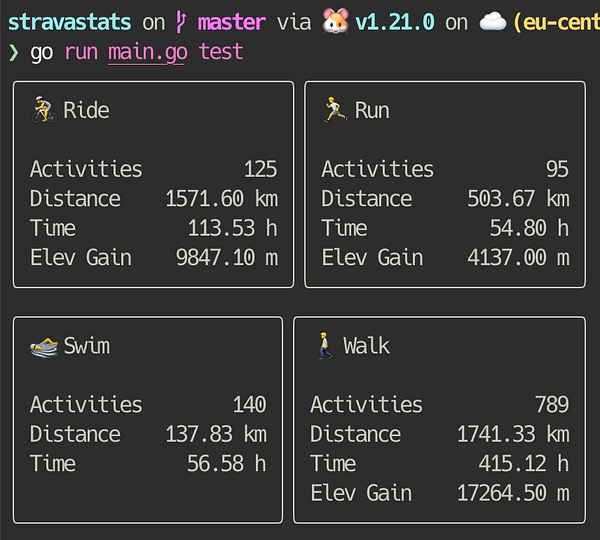Click the Swim activities count 140

(x=248, y=405)
